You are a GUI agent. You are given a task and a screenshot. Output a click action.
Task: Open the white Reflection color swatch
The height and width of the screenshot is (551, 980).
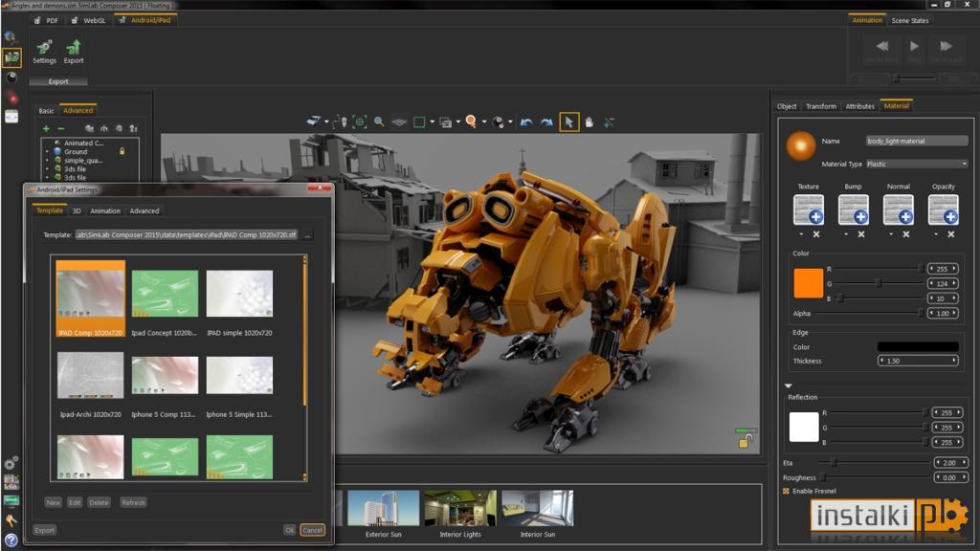pos(804,428)
